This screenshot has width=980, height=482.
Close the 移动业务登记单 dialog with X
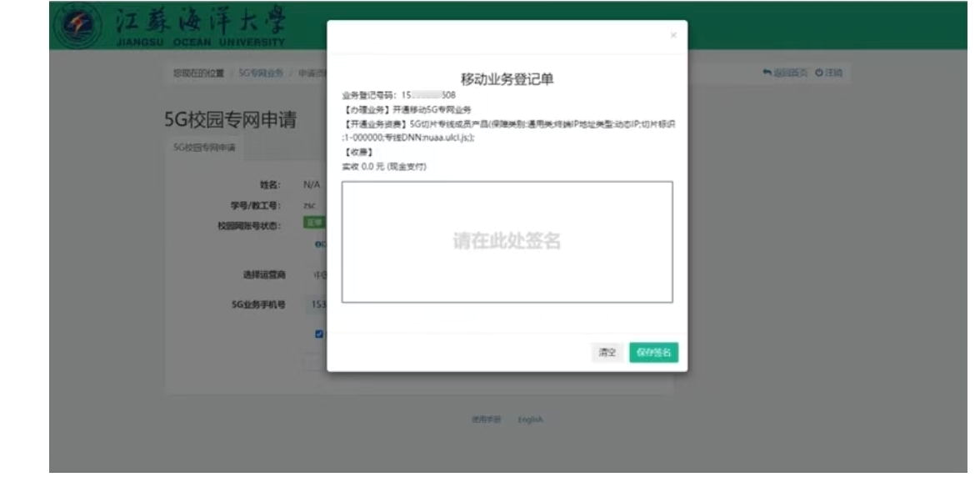673,36
